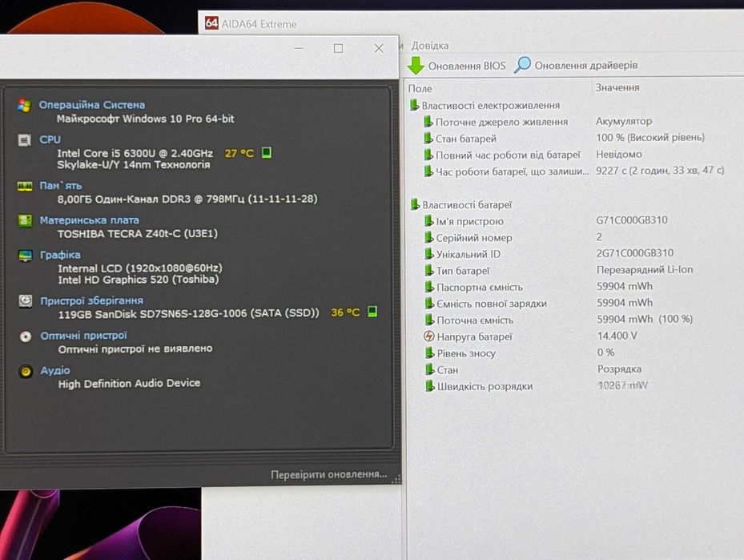Screen dimensions: 744x560
Task: Maximize the system summary window
Action: coord(338,48)
